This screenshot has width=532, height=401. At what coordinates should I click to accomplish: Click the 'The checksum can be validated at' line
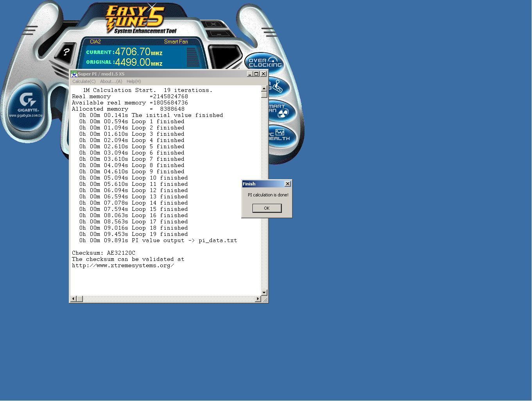tap(128, 259)
